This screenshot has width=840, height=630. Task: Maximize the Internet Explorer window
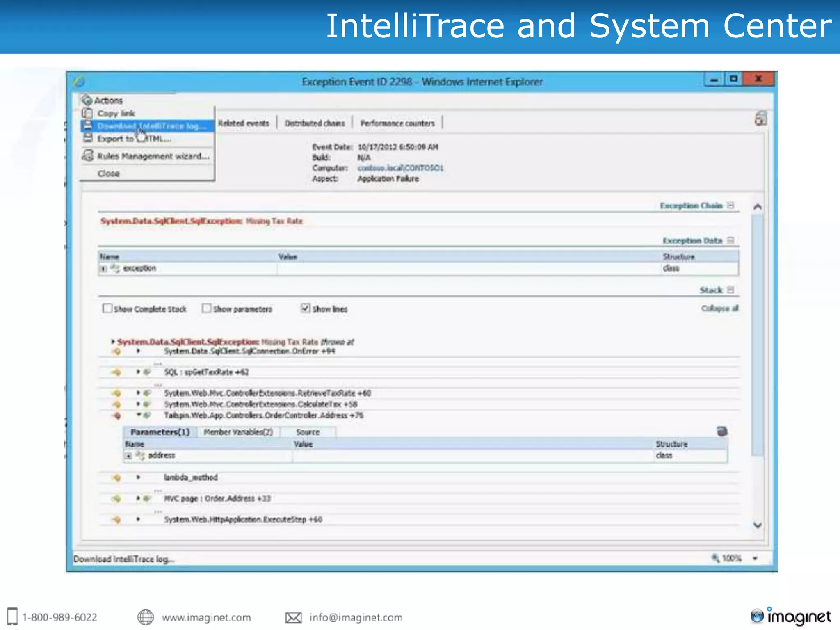[734, 78]
